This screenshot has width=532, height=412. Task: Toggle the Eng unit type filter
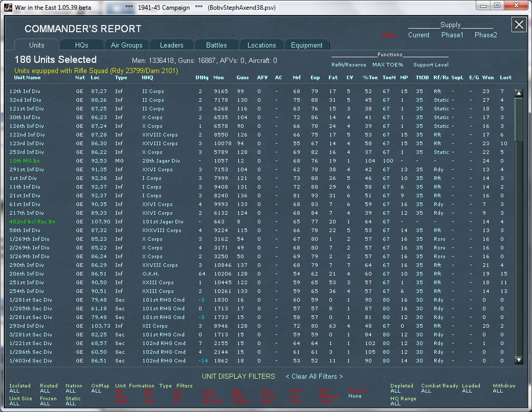pyautogui.click(x=265, y=391)
